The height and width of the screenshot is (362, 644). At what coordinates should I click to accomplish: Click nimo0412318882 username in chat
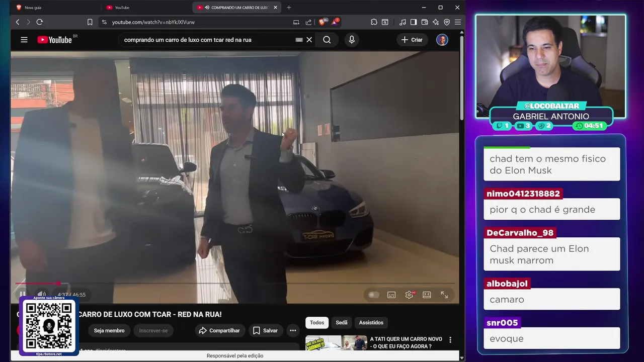click(x=523, y=194)
